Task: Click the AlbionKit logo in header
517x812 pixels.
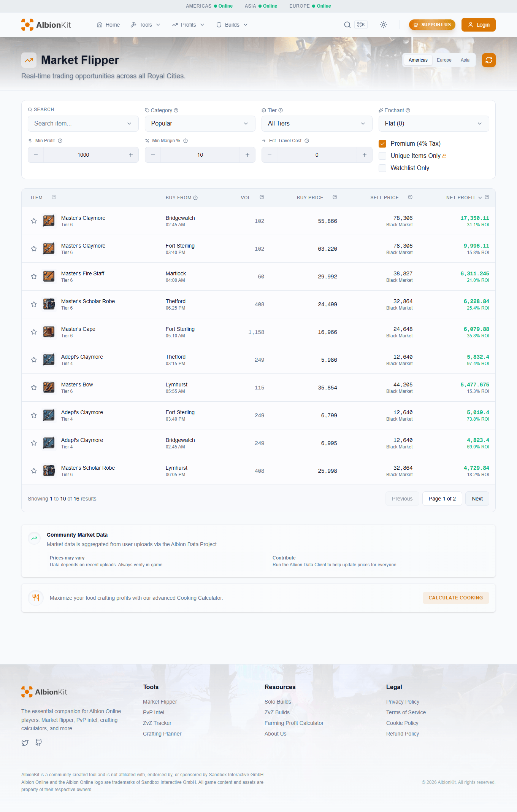Action: coord(46,25)
